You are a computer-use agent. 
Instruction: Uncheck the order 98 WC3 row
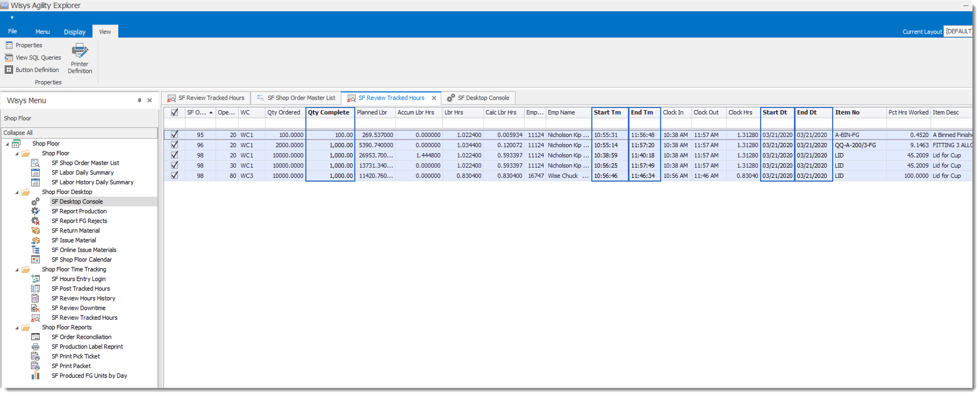[175, 175]
